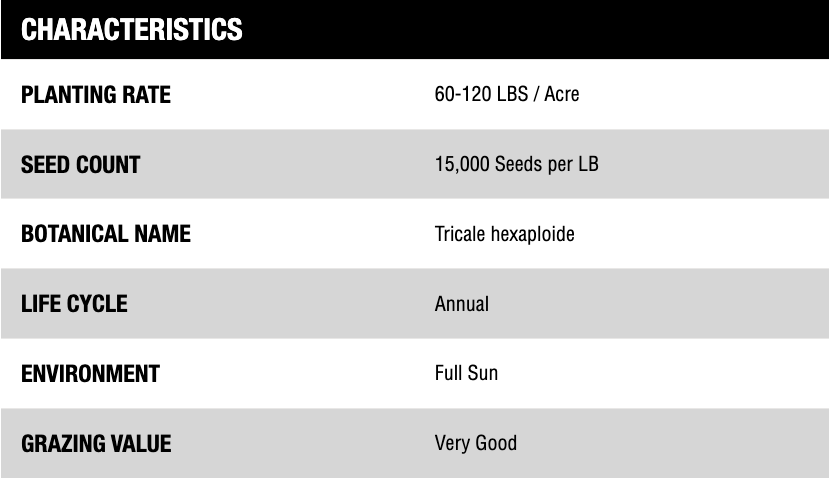Click the Very Good grazing value
The width and height of the screenshot is (831, 481).
(476, 443)
